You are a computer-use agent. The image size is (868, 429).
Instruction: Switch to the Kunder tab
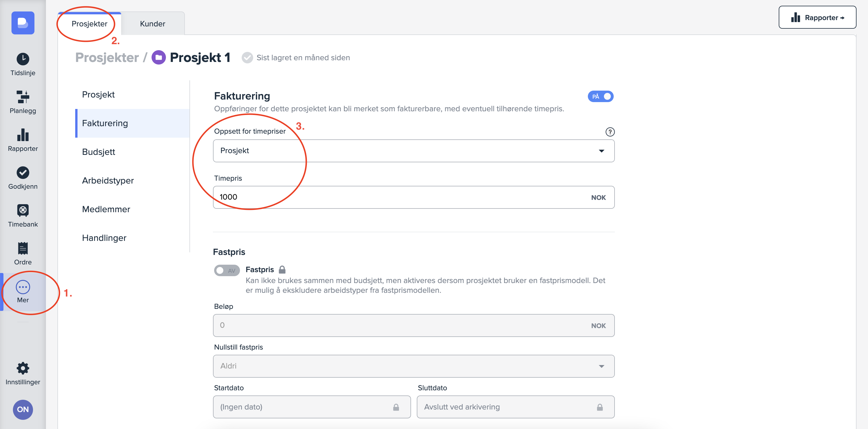point(152,24)
